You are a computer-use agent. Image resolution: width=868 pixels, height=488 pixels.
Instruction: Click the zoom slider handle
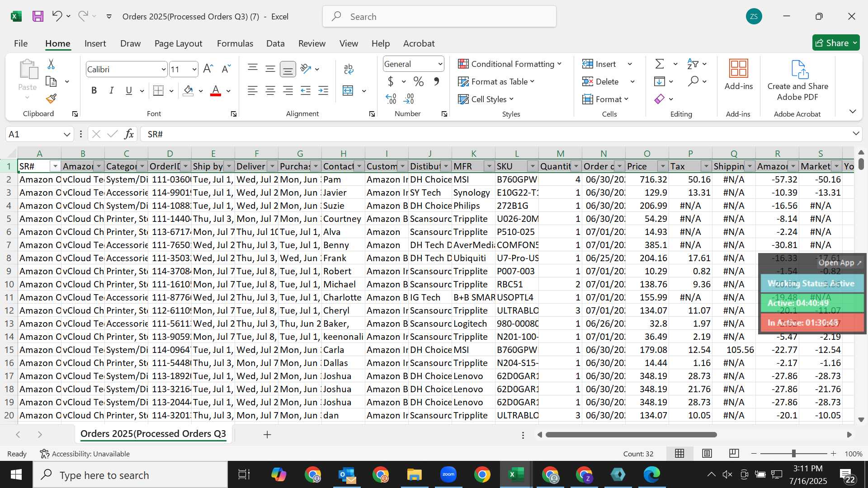[793, 453]
